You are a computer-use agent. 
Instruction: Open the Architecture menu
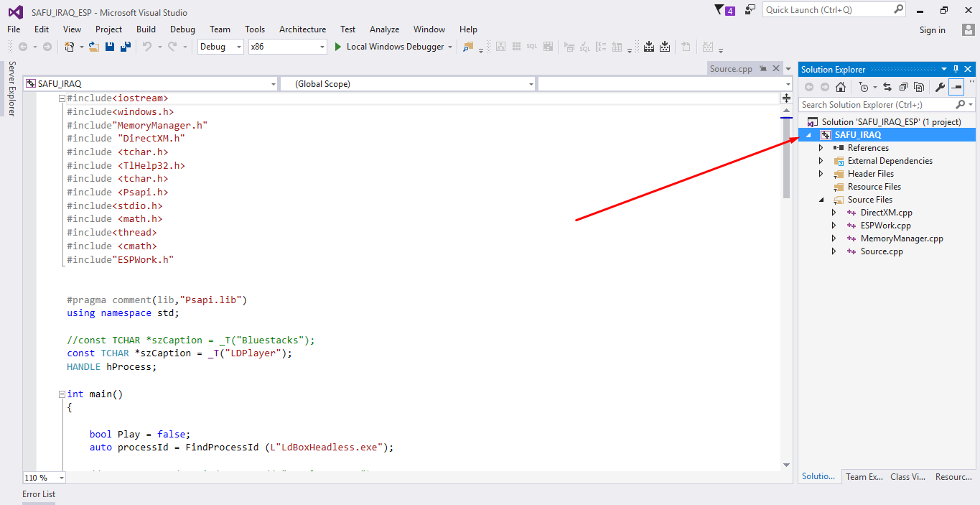pos(302,29)
